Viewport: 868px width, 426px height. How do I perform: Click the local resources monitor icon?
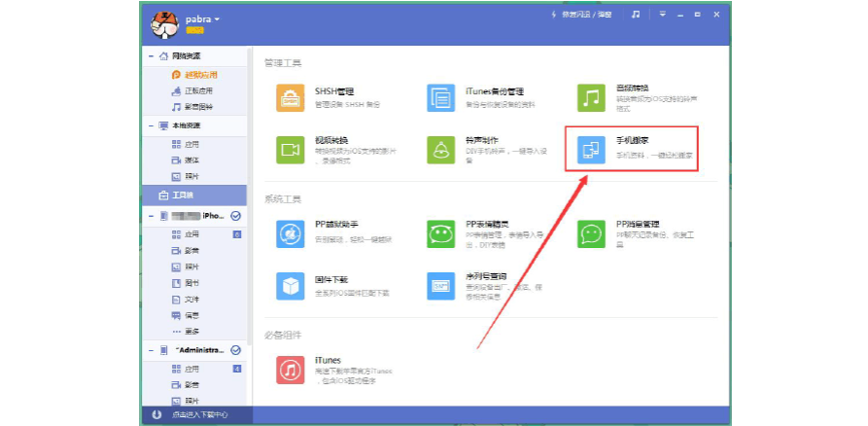[x=163, y=125]
